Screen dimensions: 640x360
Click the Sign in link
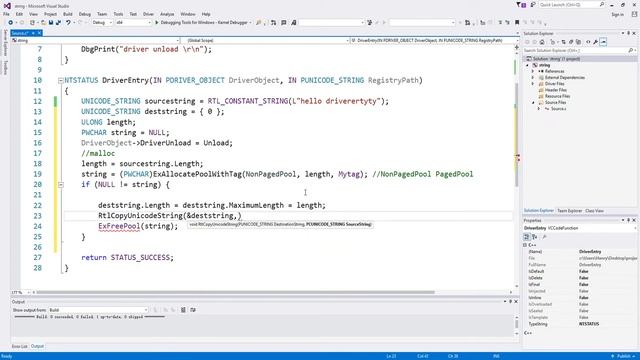tap(618, 14)
